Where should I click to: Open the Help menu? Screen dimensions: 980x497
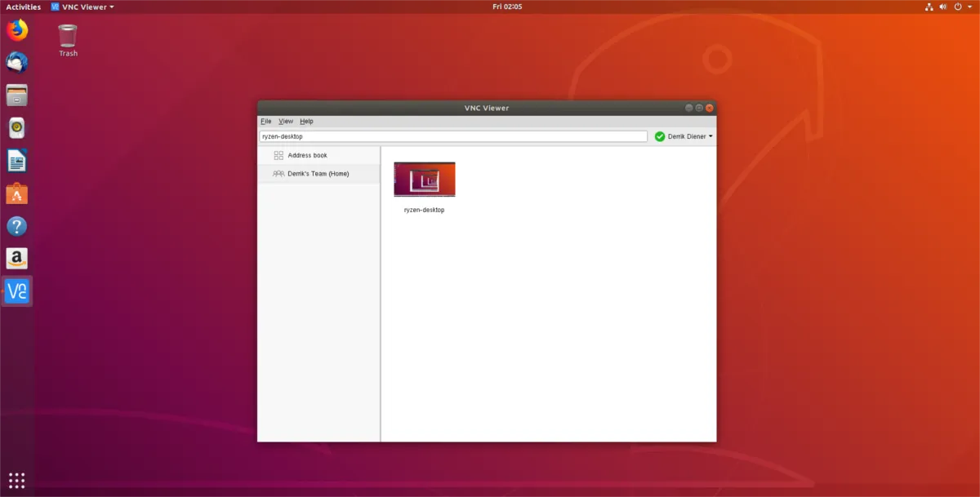click(x=306, y=122)
